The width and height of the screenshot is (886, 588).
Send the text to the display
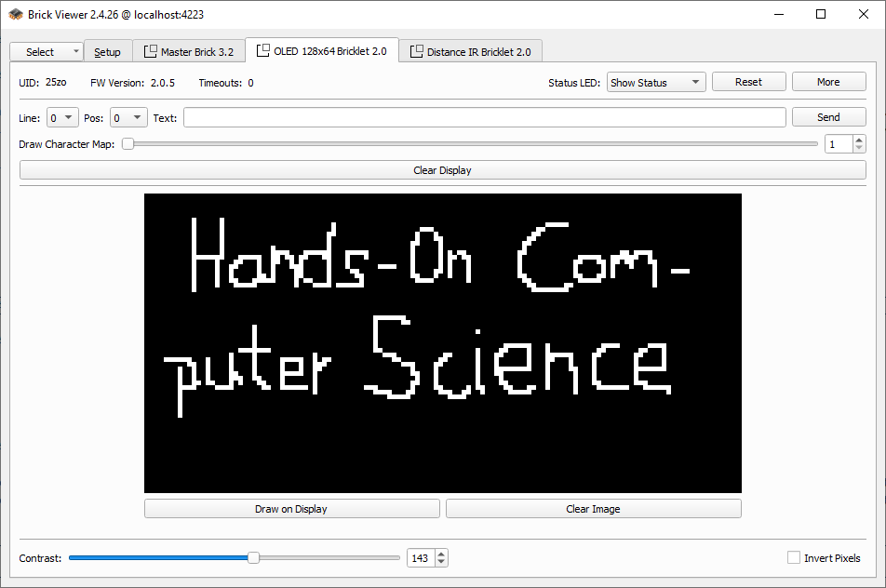pos(828,117)
